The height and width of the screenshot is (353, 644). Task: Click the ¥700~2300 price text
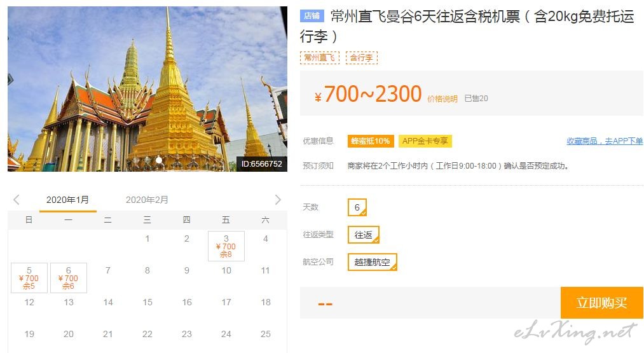pos(368,94)
